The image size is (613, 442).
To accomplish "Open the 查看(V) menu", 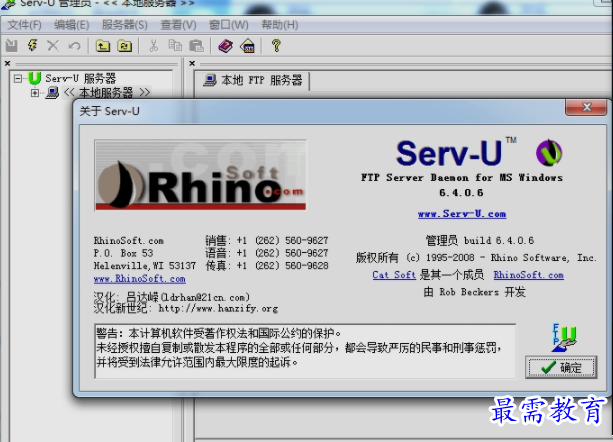I will 178,25.
